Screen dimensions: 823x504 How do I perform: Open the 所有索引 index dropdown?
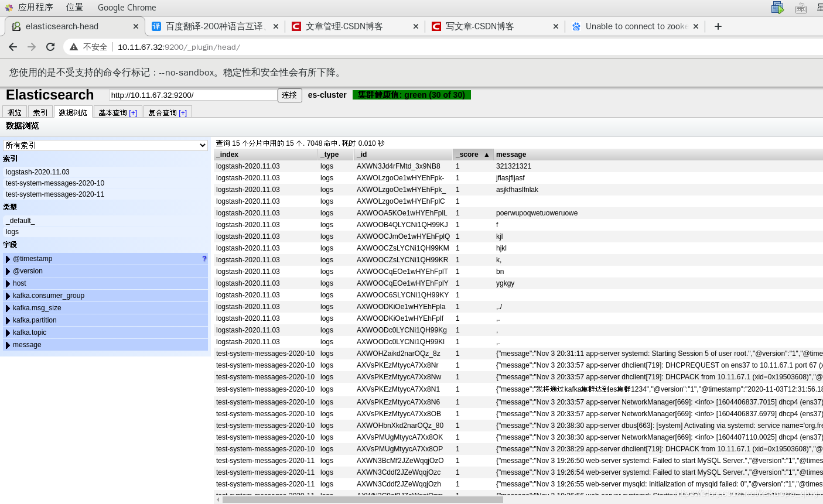pos(105,145)
